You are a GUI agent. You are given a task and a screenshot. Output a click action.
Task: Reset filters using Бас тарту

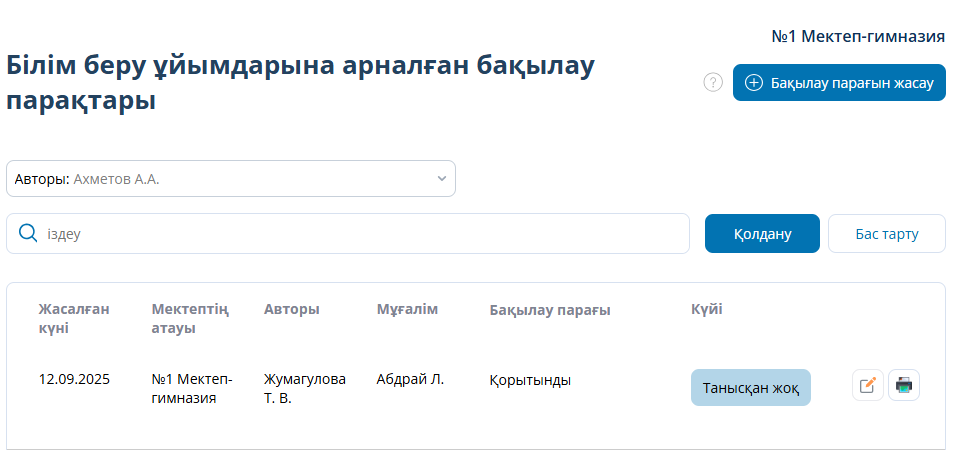point(886,234)
